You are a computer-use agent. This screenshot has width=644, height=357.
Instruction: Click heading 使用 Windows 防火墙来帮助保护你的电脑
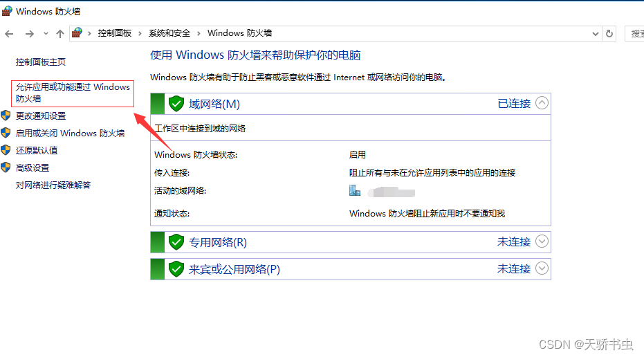pos(255,55)
